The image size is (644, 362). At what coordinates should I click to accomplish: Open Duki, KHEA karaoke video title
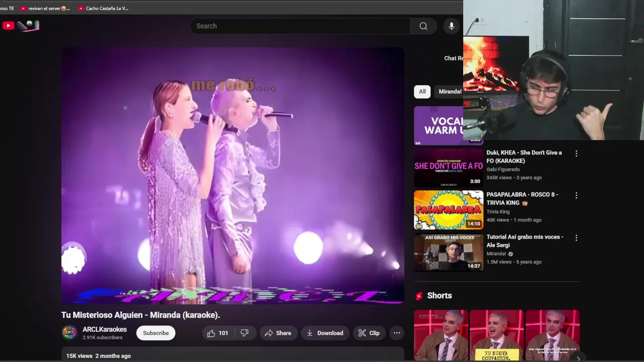coord(524,156)
